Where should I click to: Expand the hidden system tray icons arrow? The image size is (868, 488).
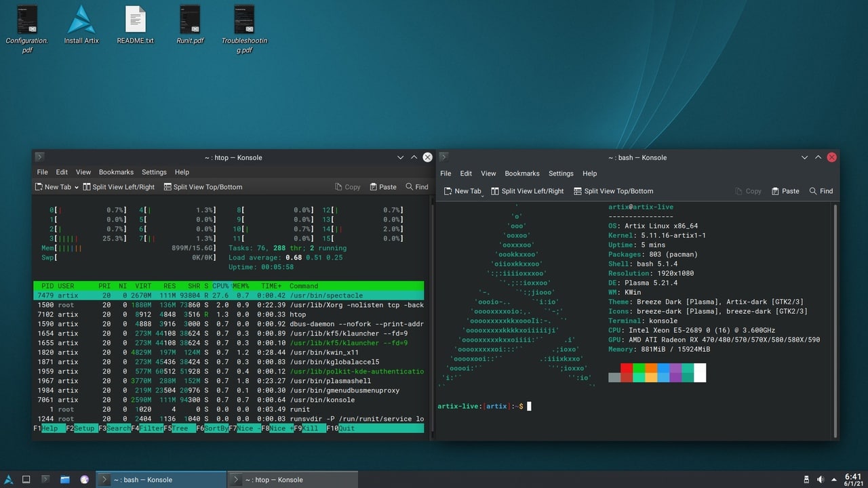click(x=835, y=479)
